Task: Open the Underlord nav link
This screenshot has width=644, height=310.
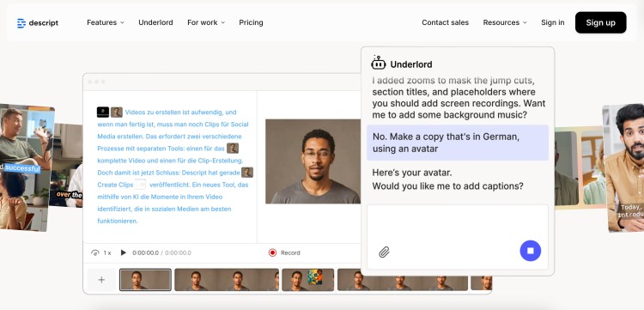Action: (x=155, y=22)
